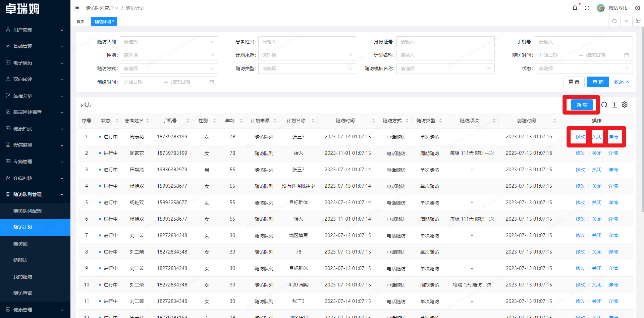The image size is (644, 318).
Task: Sort table by 状态 column
Action: pos(117,121)
